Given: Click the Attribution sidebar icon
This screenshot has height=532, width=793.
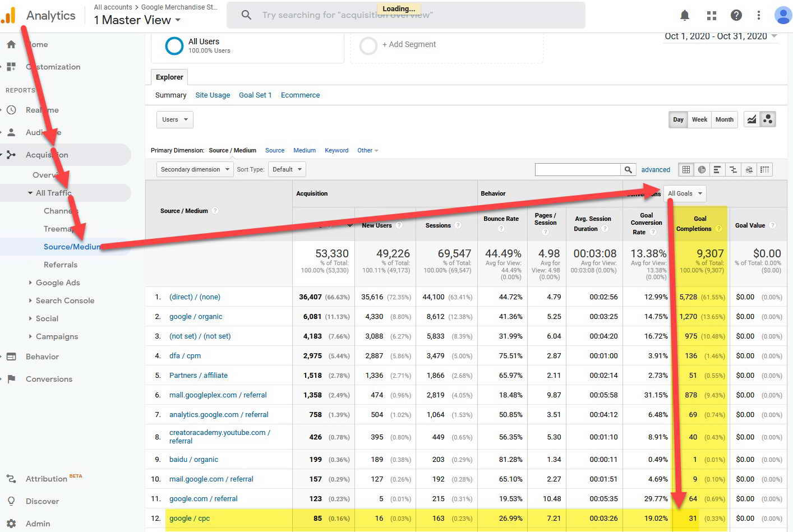Looking at the screenshot, I should click(x=11, y=479).
